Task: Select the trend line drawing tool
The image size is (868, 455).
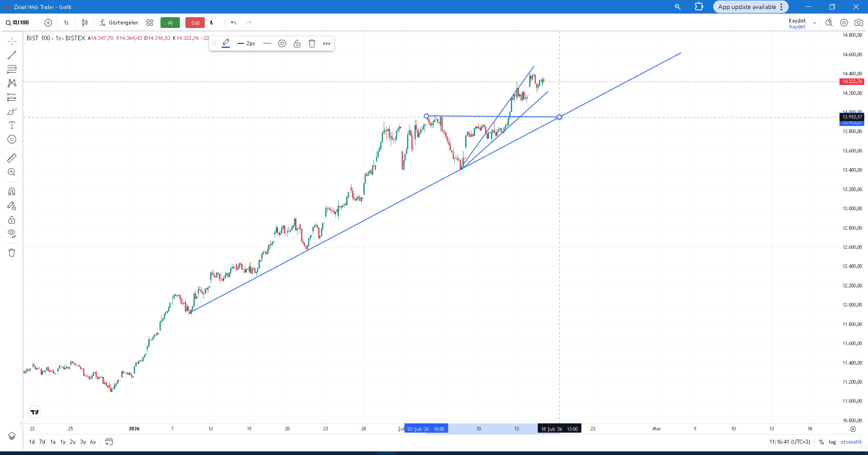Action: tap(12, 55)
